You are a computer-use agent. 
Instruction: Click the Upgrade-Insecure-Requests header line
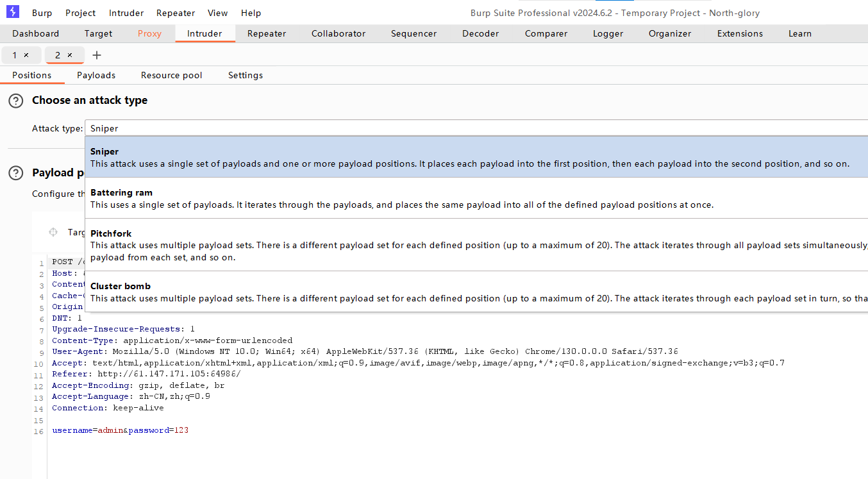tap(123, 329)
